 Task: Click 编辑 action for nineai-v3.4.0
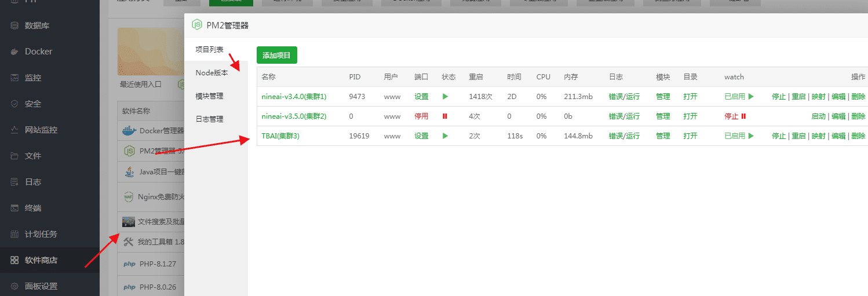pyautogui.click(x=838, y=97)
